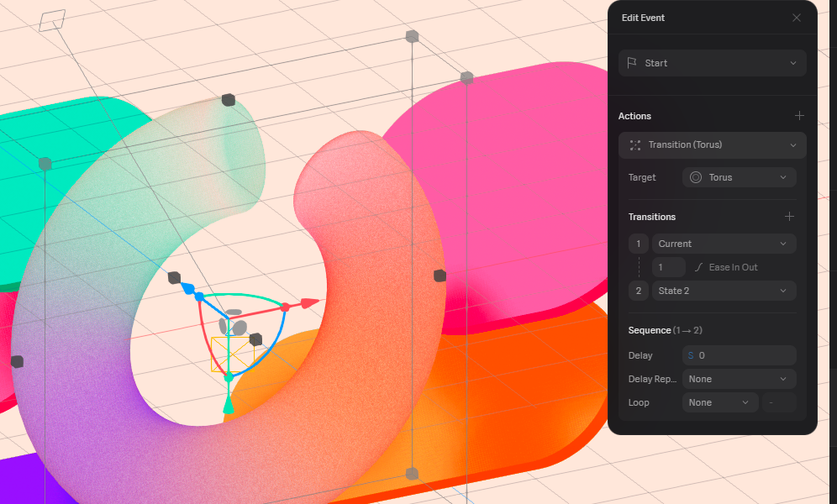The width and height of the screenshot is (837, 504).
Task: Click the transition duration field showing 1
Action: (x=669, y=267)
